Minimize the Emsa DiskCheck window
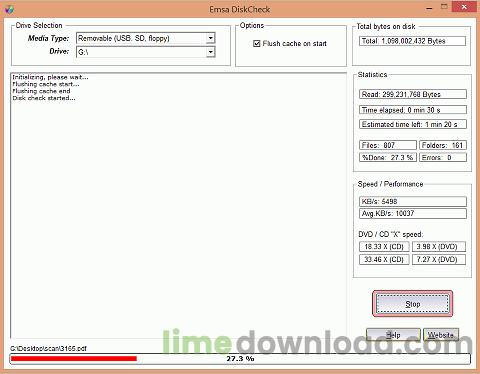Viewport: 480px width, 374px height. [x=429, y=7]
